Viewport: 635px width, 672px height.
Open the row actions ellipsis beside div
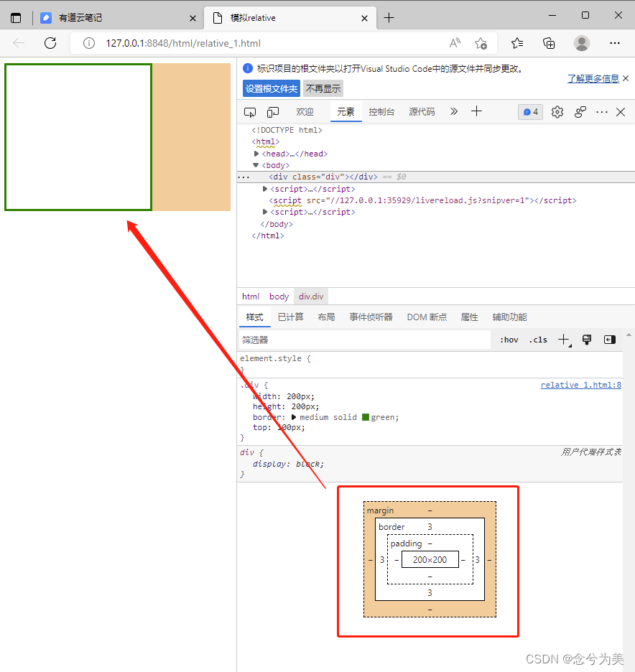(244, 177)
